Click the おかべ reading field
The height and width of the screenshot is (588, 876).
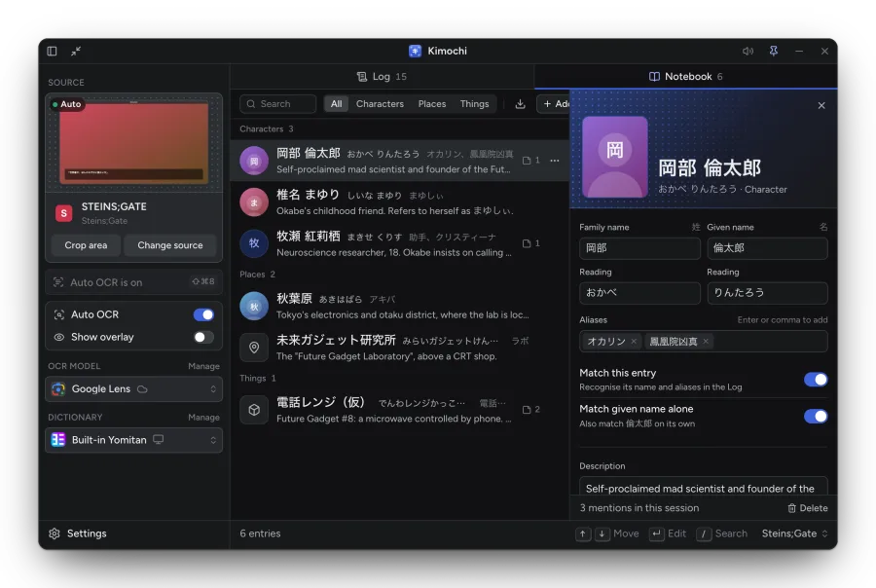point(639,293)
